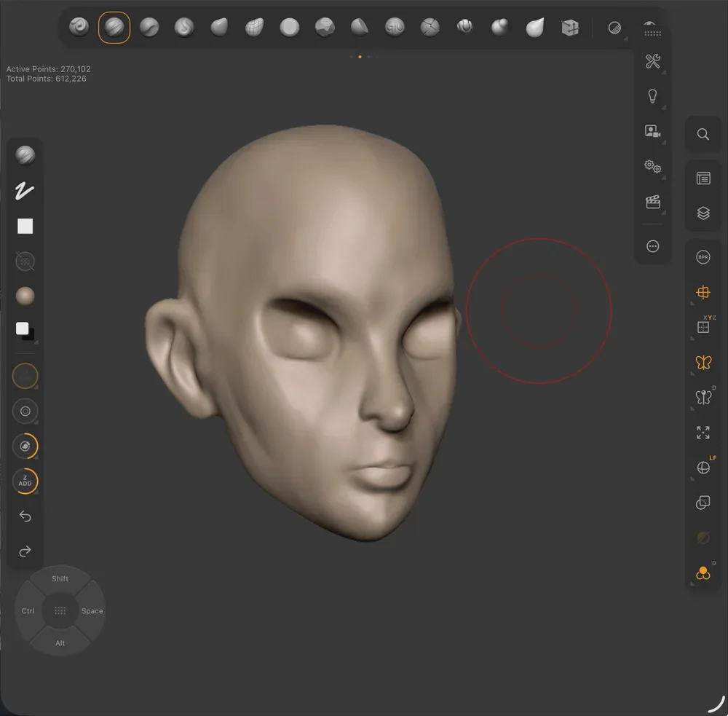Toggle the orange three-circles icon
The image size is (728, 716).
pos(703,573)
